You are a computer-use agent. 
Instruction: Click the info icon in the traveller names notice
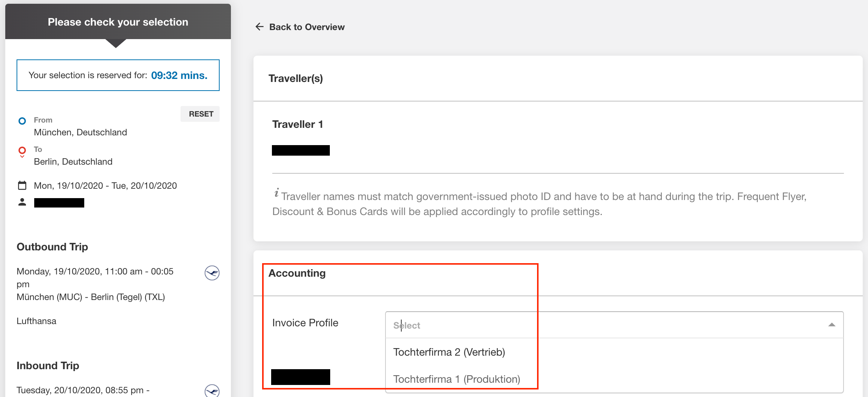(276, 193)
